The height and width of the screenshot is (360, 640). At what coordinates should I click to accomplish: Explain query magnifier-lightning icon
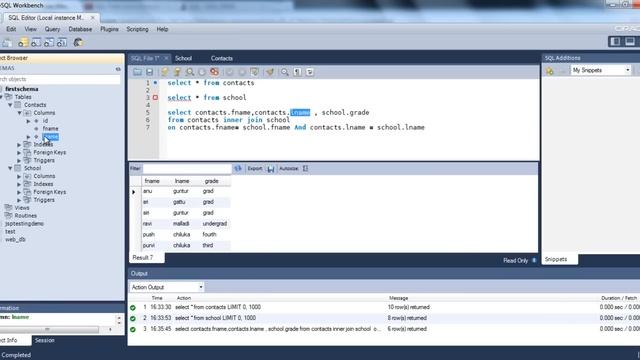pyautogui.click(x=190, y=72)
